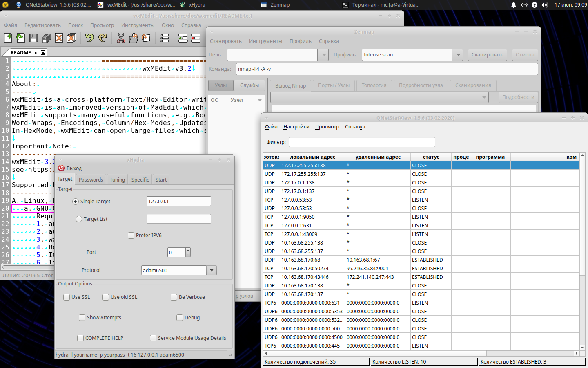The height and width of the screenshot is (368, 588).
Task: Enable Service Module Usage Details checkbox
Action: (153, 338)
